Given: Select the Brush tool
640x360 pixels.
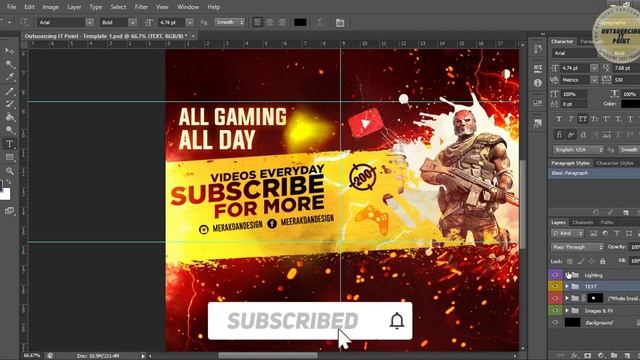Looking at the screenshot, I should [x=9, y=91].
